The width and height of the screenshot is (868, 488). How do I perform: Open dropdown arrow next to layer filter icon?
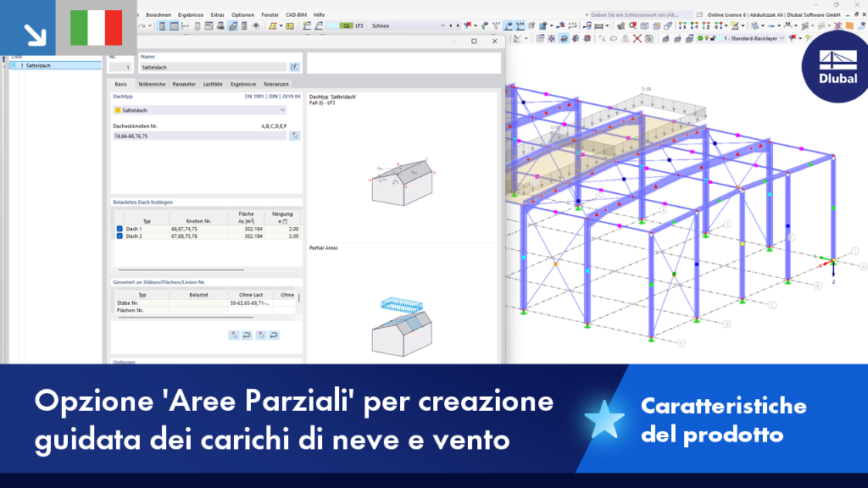[800, 38]
